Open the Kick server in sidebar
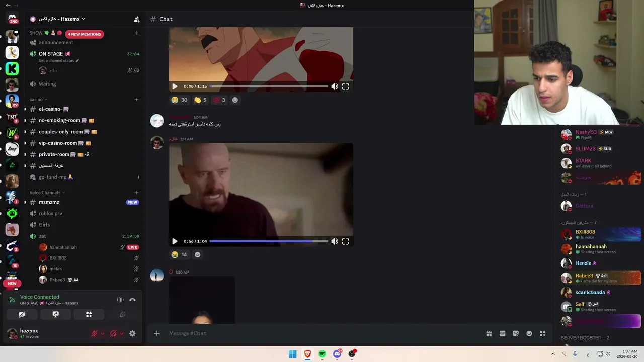644x362 pixels. point(12,68)
